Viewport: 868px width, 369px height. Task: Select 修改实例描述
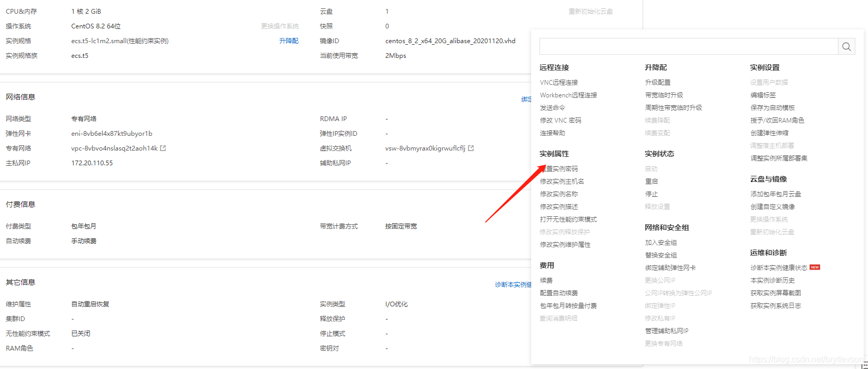tap(559, 207)
